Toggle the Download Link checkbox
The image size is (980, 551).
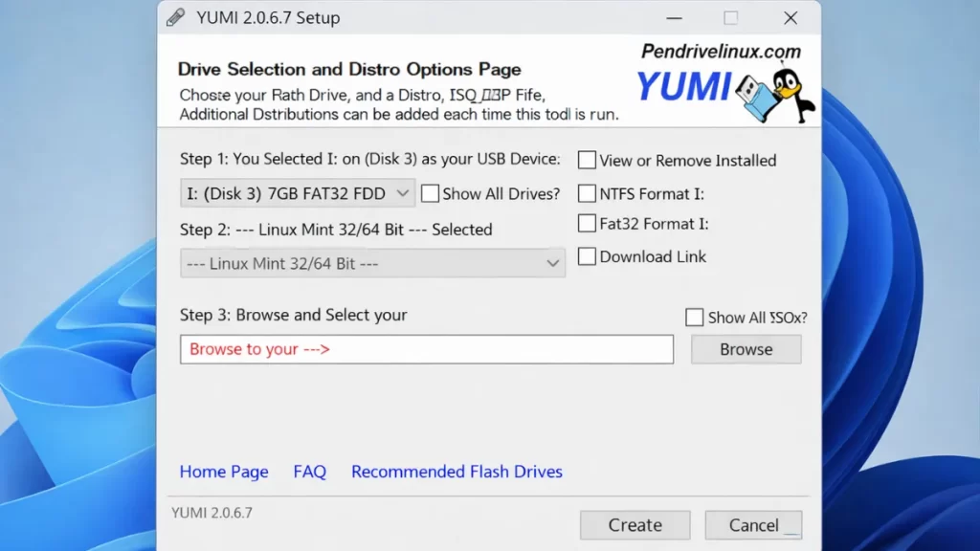tap(587, 256)
